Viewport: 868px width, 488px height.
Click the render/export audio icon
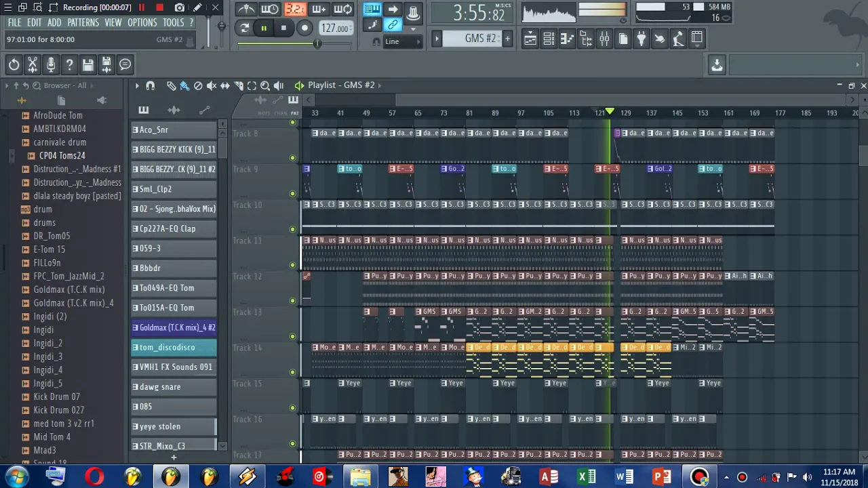point(106,64)
